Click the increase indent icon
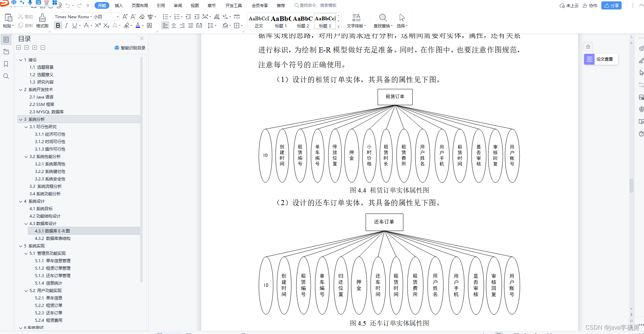 (x=197, y=17)
